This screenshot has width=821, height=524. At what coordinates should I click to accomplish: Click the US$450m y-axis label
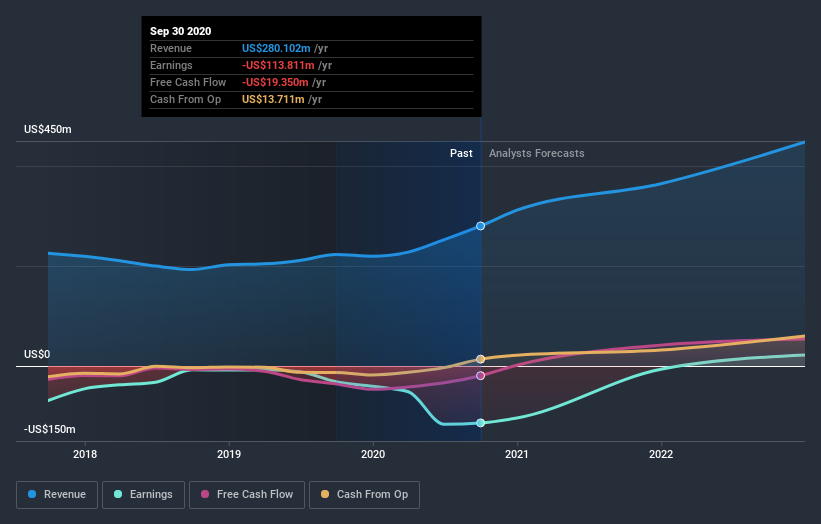pyautogui.click(x=48, y=129)
